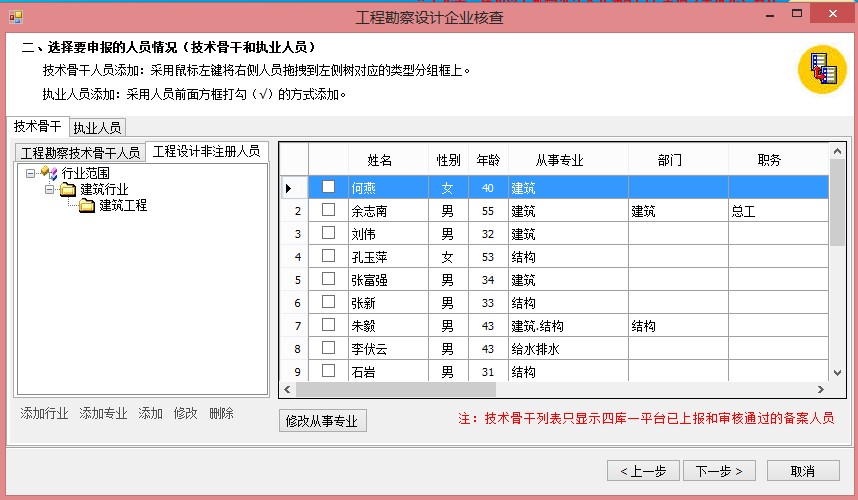Click the 取消 button
The width and height of the screenshot is (858, 500).
tap(802, 471)
